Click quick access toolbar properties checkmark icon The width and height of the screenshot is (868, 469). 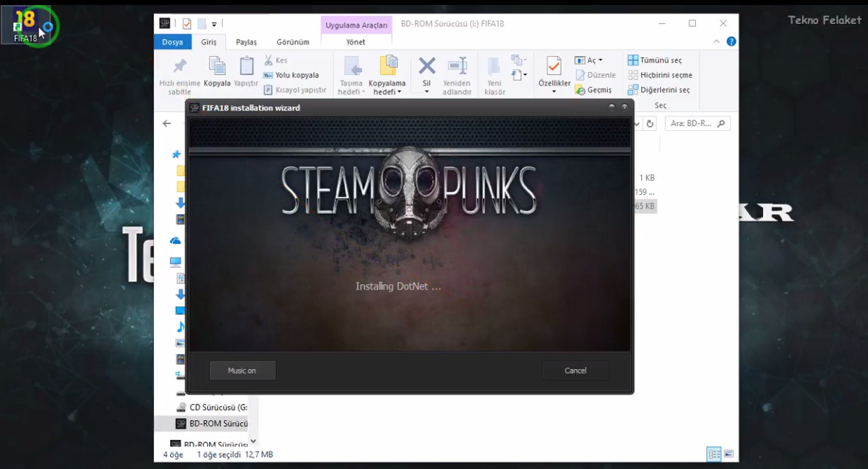pos(187,23)
